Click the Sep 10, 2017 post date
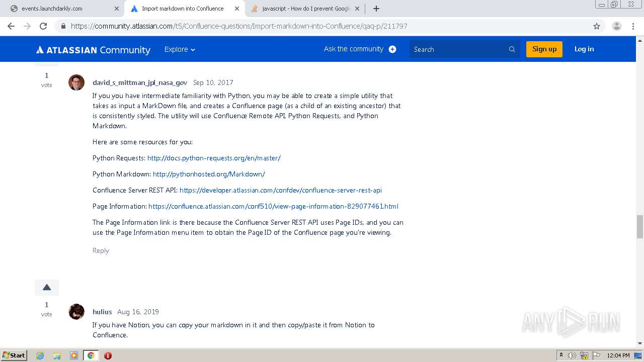 [213, 82]
